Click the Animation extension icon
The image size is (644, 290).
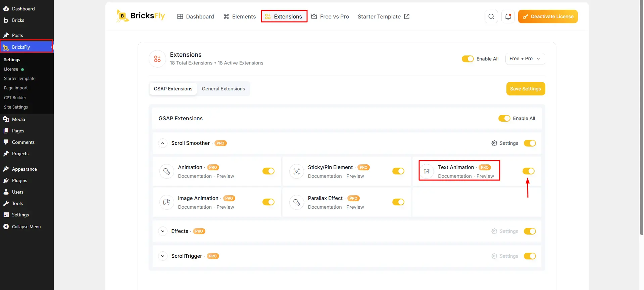(x=166, y=171)
